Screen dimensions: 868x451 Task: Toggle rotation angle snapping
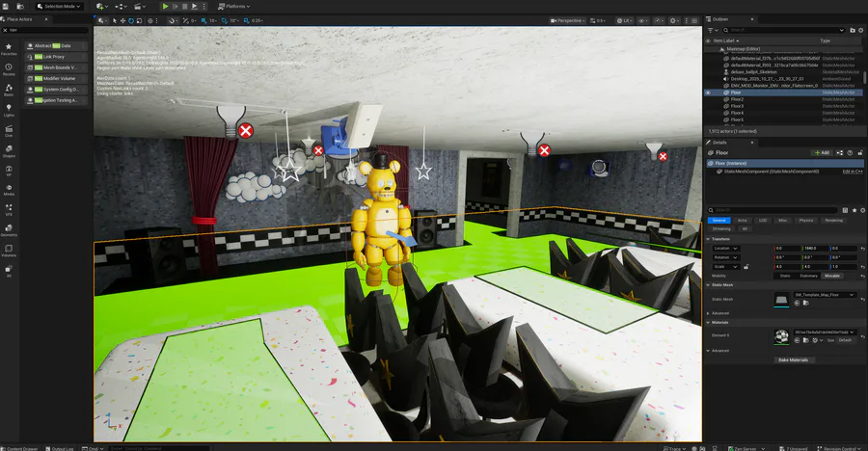coord(225,20)
